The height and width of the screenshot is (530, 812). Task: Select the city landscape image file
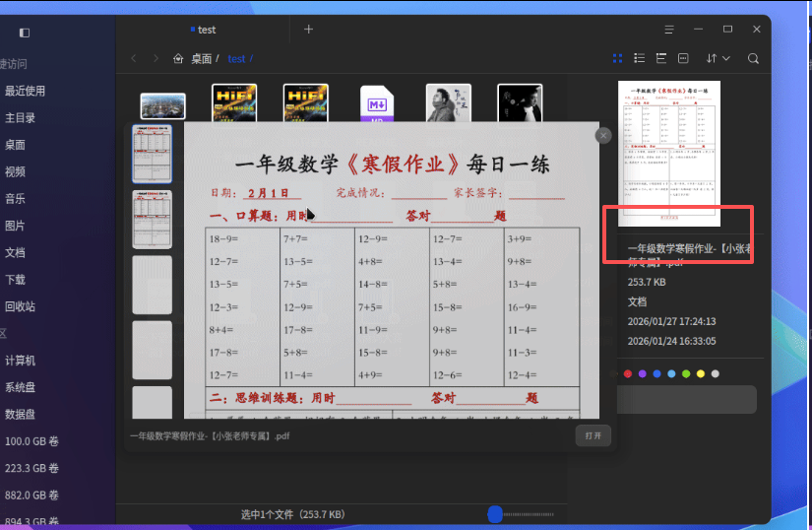(162, 106)
